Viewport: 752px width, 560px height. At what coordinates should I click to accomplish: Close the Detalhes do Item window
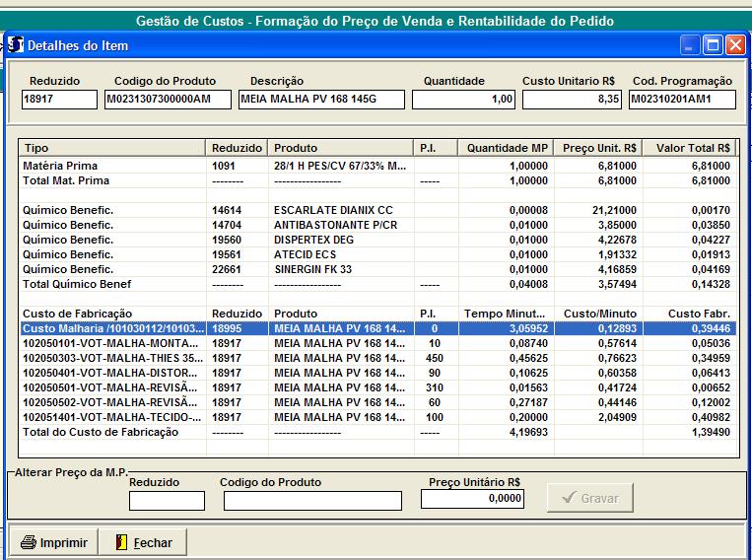(x=735, y=44)
